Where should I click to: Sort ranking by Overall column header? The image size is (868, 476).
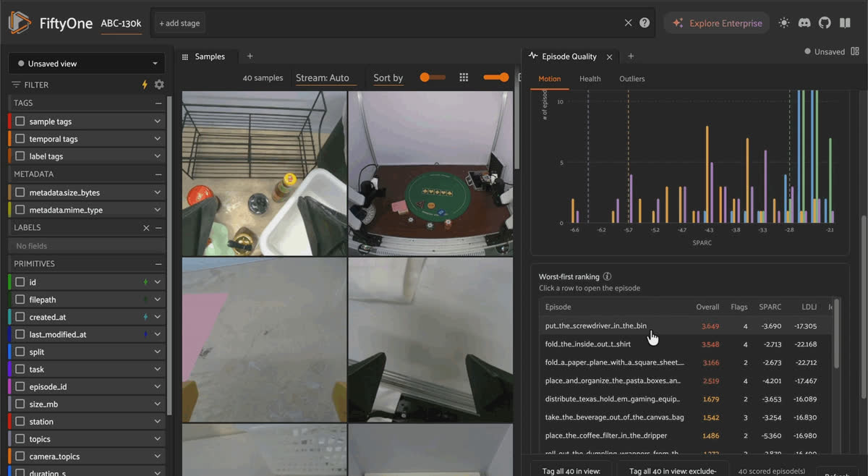click(x=707, y=307)
